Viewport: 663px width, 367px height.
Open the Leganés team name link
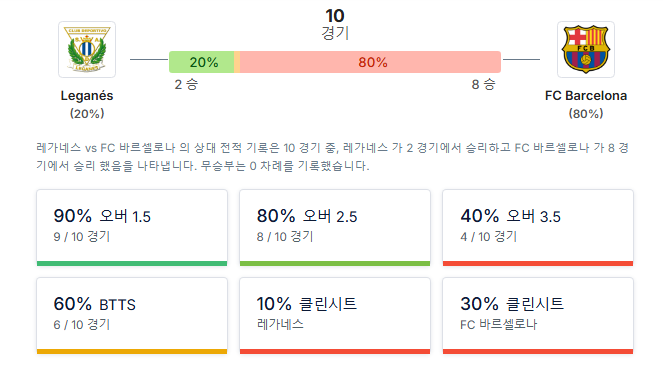tap(87, 96)
